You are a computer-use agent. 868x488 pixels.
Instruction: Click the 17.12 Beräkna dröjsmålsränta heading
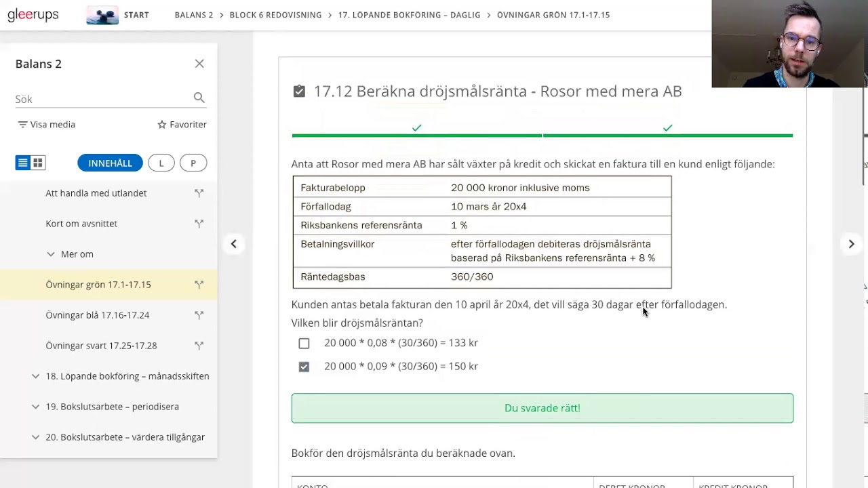coord(498,91)
